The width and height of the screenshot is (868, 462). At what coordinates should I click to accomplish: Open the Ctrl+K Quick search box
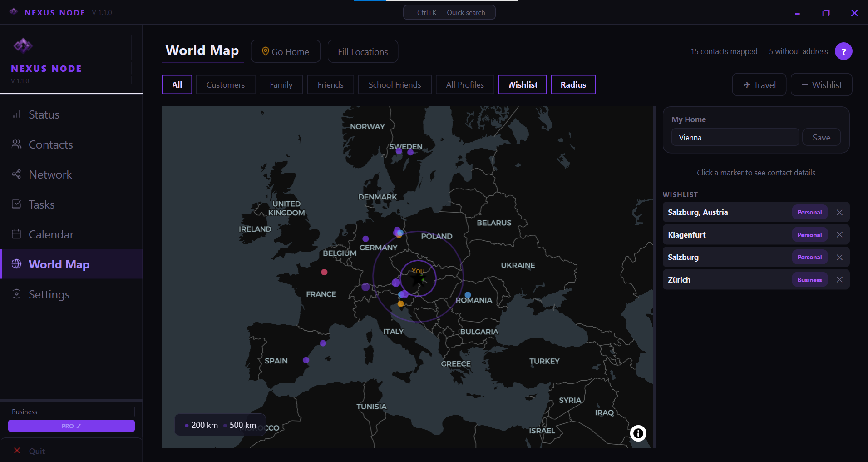449,12
